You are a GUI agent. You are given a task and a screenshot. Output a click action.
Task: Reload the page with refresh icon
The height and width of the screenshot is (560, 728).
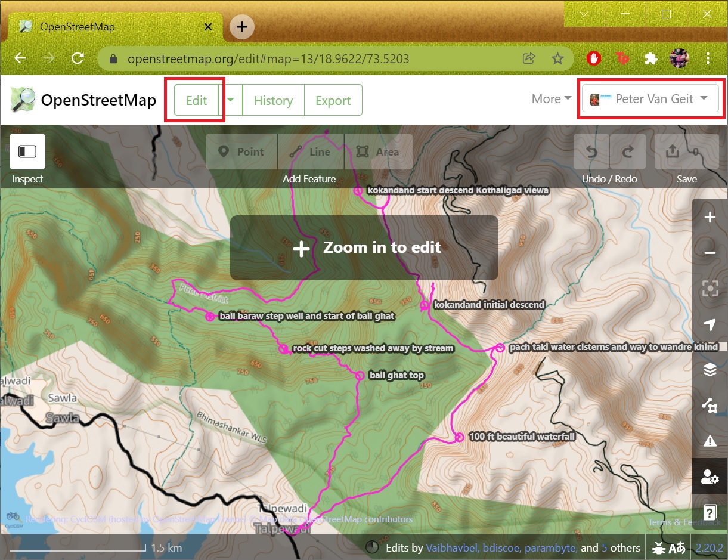[78, 58]
